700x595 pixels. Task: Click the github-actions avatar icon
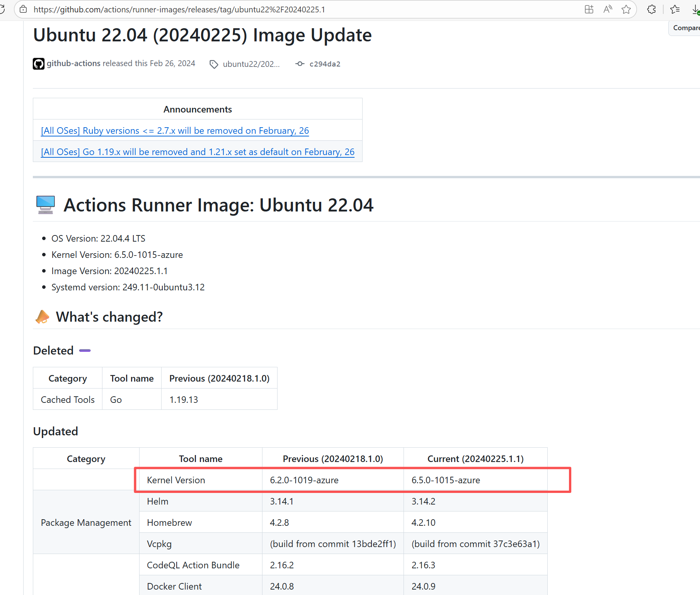pos(39,64)
